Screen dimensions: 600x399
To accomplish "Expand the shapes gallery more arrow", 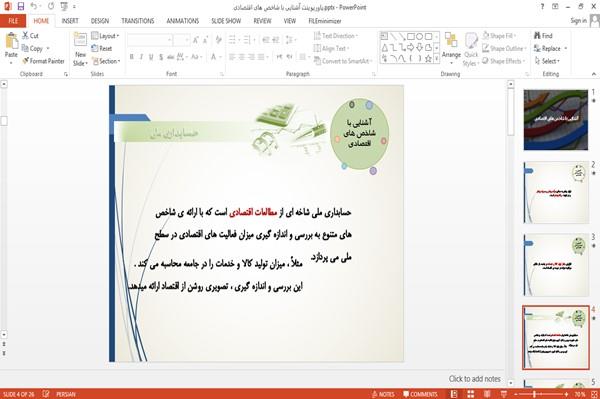I will (437, 58).
